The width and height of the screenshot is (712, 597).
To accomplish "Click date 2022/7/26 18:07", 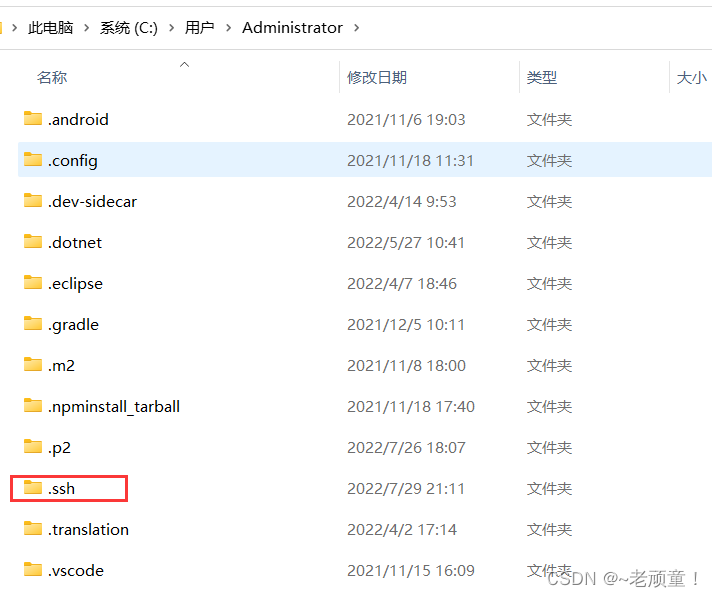I will [x=406, y=448].
